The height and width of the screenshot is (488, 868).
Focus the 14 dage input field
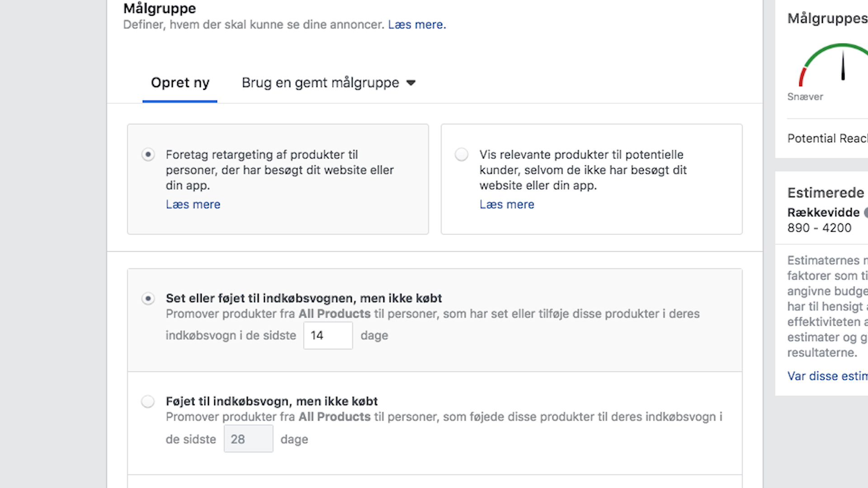[328, 335]
